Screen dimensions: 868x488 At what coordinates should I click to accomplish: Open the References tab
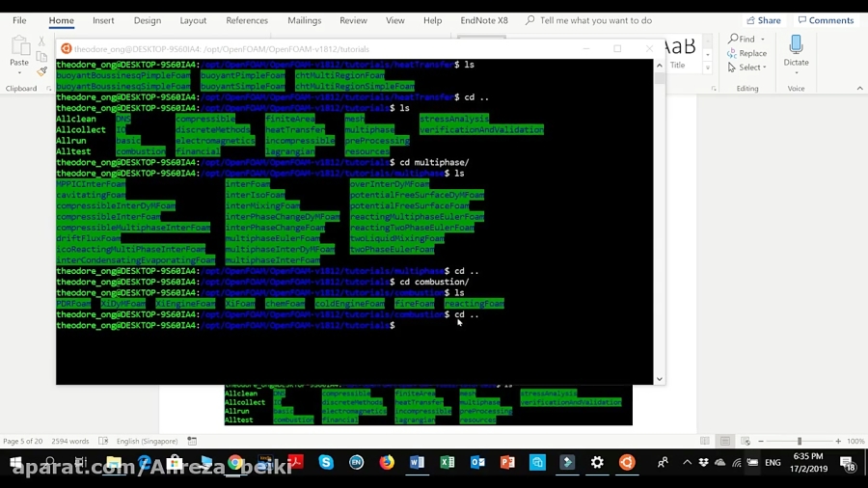tap(247, 20)
